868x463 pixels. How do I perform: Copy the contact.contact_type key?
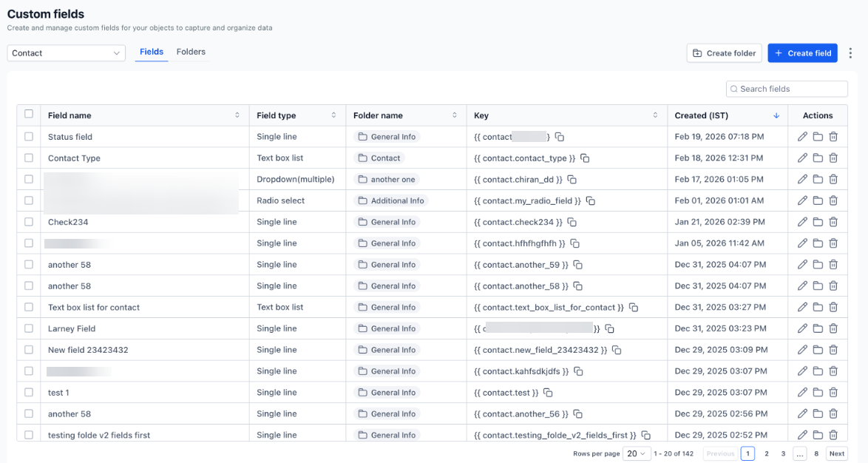(x=585, y=158)
